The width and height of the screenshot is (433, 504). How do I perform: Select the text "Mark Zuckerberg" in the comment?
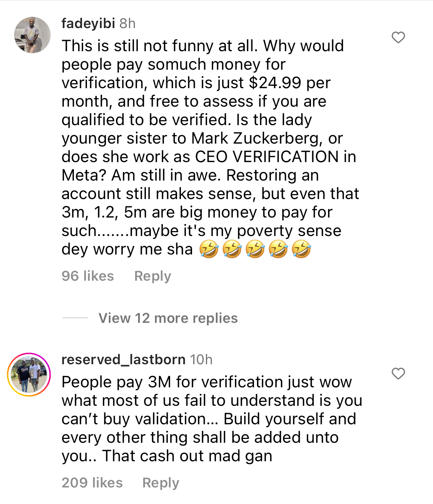click(x=257, y=138)
